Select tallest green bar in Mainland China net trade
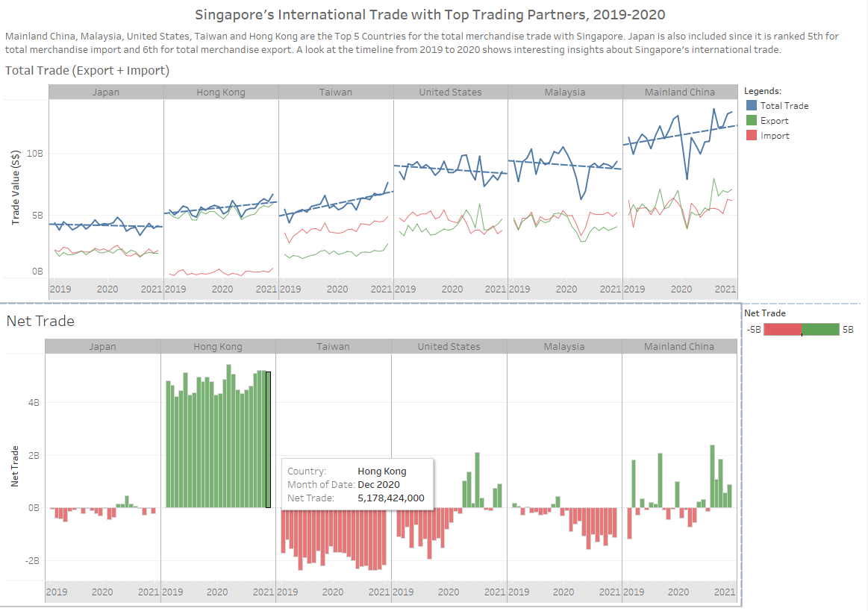This screenshot has height=611, width=868. (712, 476)
